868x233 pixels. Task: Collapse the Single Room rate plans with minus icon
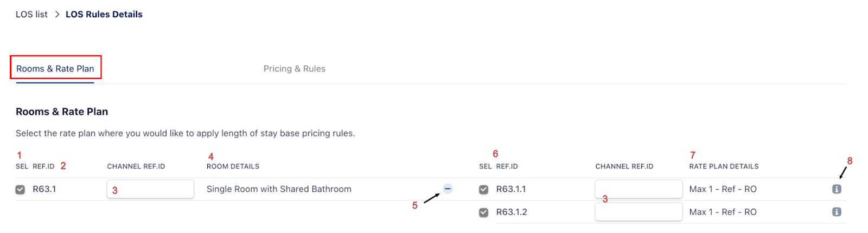[448, 189]
